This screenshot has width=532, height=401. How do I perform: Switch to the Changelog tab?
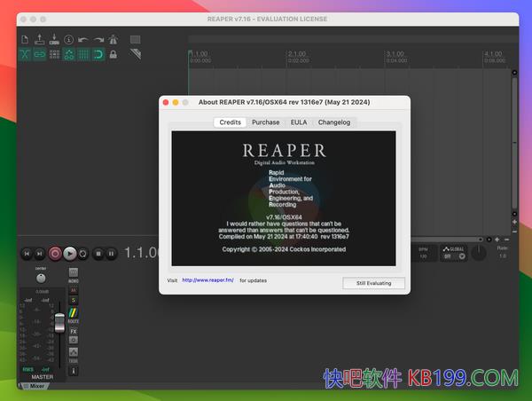334,122
